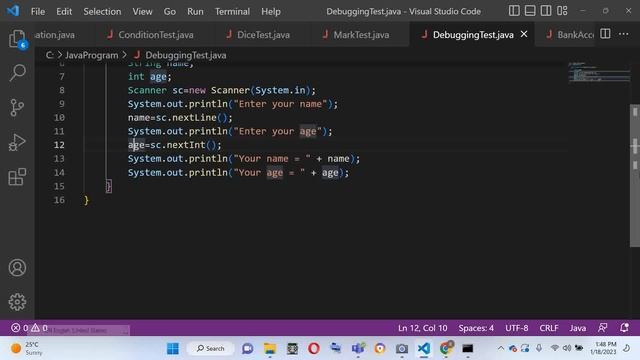
Task: Change indentation via Spaces: 4
Action: (476, 328)
